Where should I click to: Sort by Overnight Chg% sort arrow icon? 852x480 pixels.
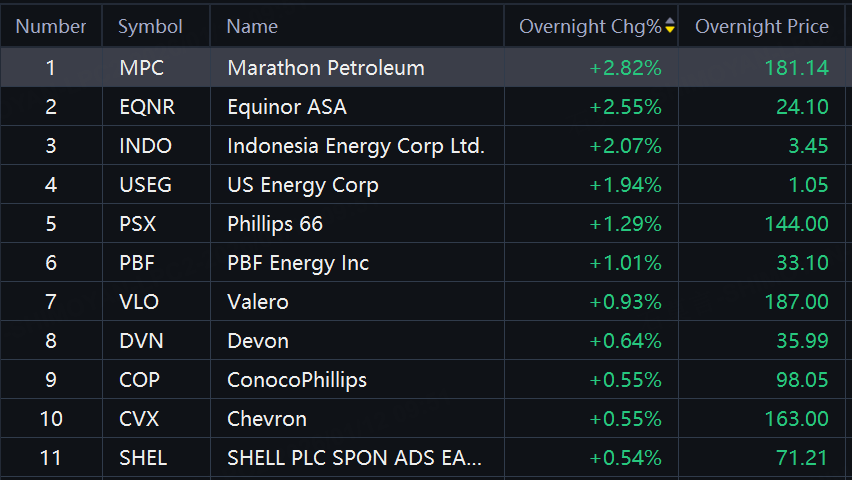[670, 26]
